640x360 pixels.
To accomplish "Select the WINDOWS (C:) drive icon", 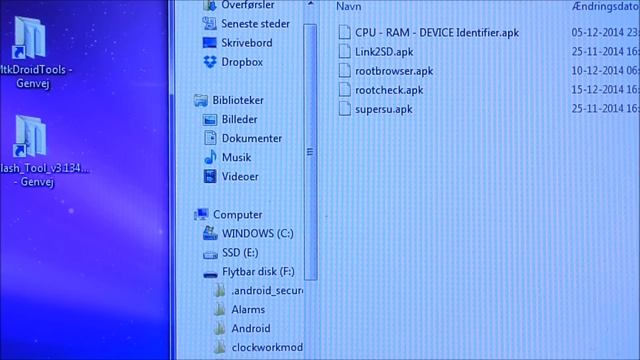I will pyautogui.click(x=210, y=233).
